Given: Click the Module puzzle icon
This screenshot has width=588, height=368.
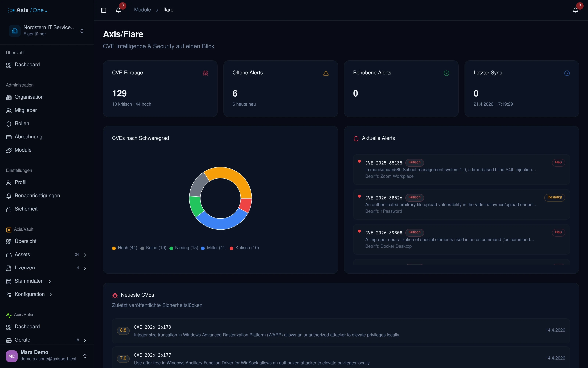Looking at the screenshot, I should [x=9, y=150].
